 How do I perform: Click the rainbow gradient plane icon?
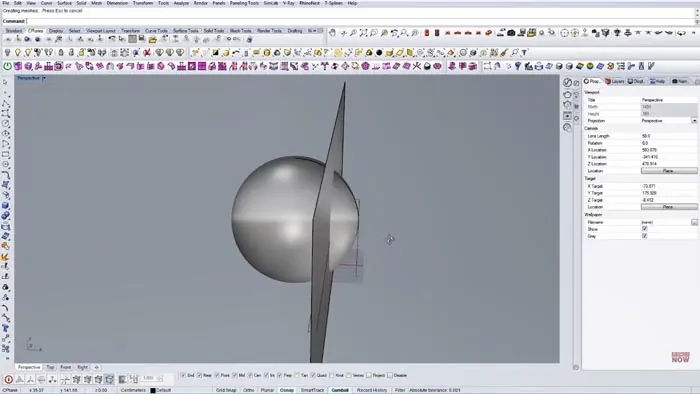coord(579,66)
